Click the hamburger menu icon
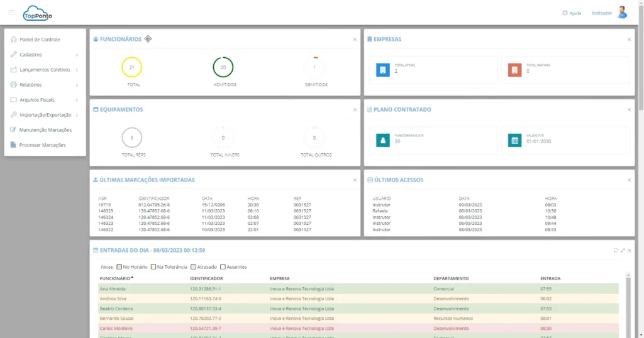Screen dimensions: 644x338 pos(11,13)
